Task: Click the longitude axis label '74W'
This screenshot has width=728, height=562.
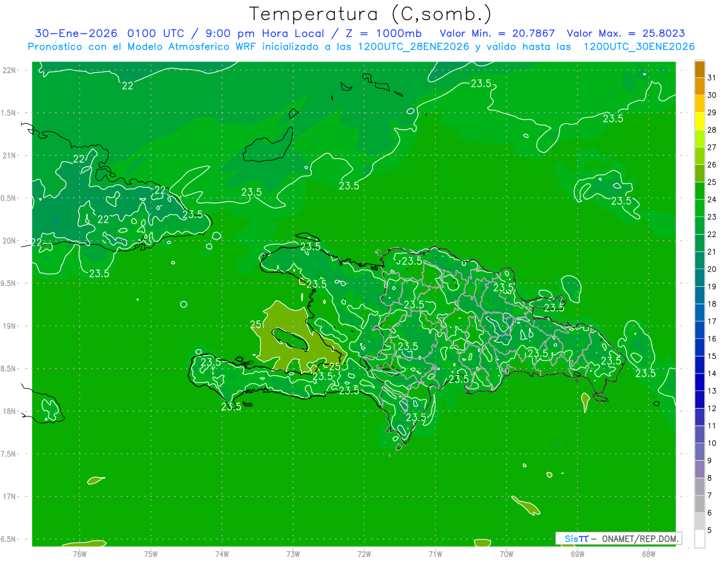Action: pyautogui.click(x=222, y=554)
